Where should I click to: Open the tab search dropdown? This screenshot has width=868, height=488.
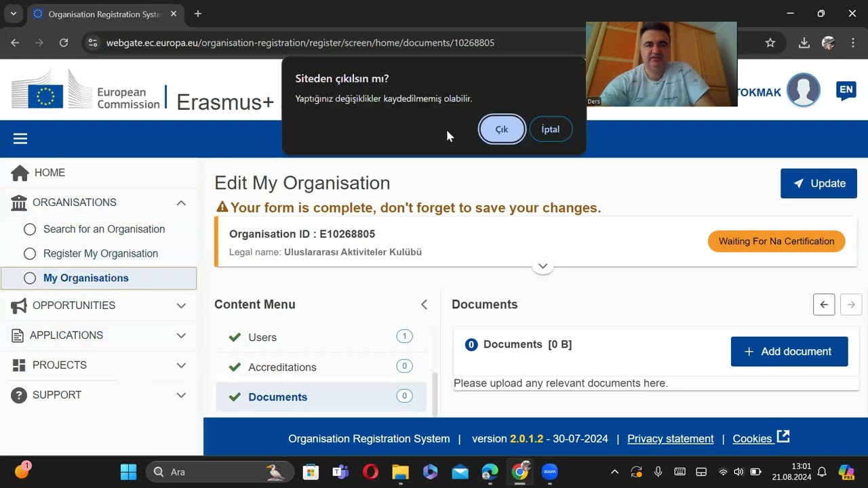pos(13,14)
